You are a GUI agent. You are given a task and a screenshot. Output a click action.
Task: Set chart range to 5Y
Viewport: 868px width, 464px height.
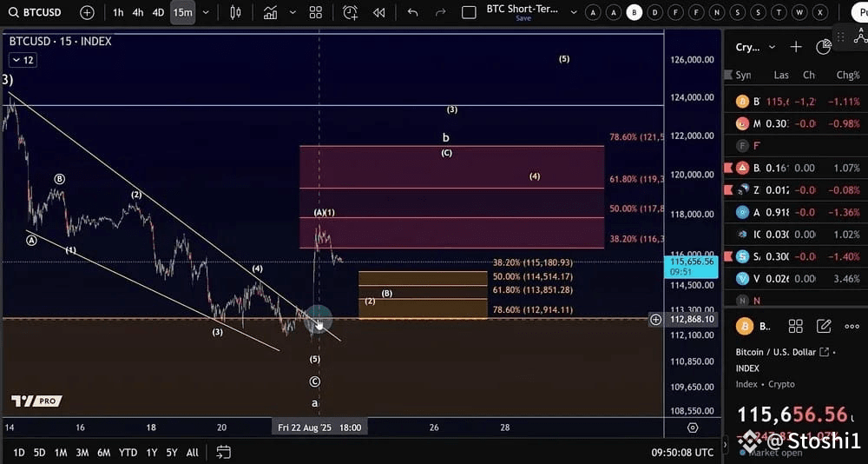(172, 453)
